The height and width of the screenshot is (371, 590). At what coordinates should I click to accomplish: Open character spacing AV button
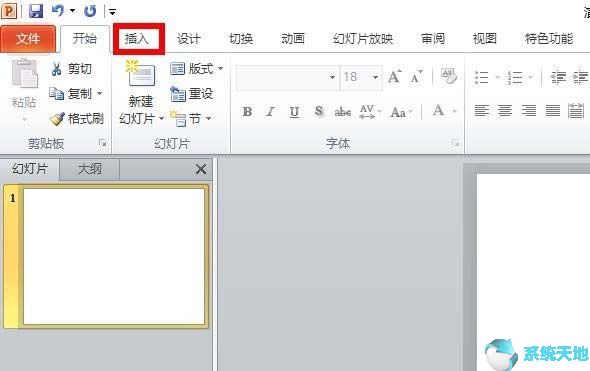click(x=370, y=112)
